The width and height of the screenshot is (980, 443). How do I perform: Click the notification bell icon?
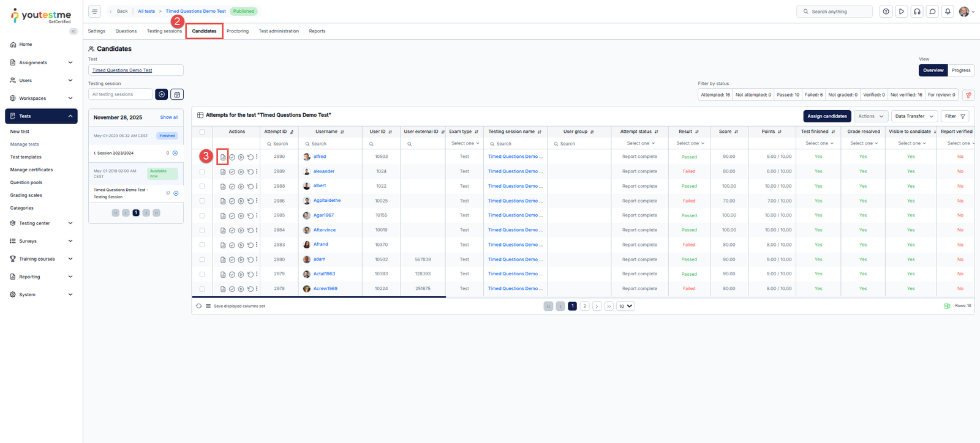948,12
